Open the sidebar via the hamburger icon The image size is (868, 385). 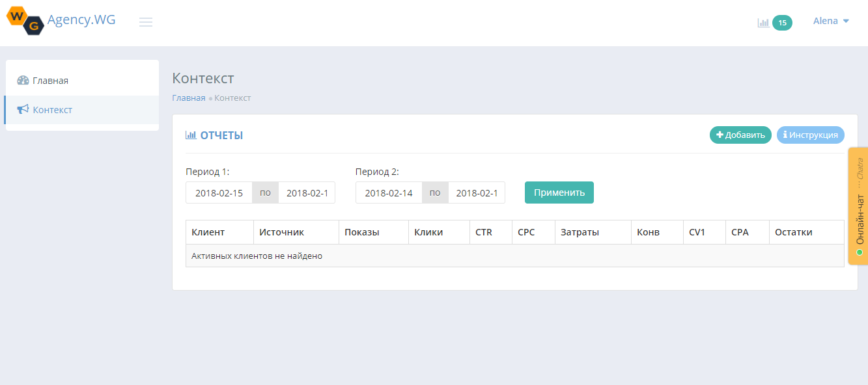pyautogui.click(x=146, y=21)
